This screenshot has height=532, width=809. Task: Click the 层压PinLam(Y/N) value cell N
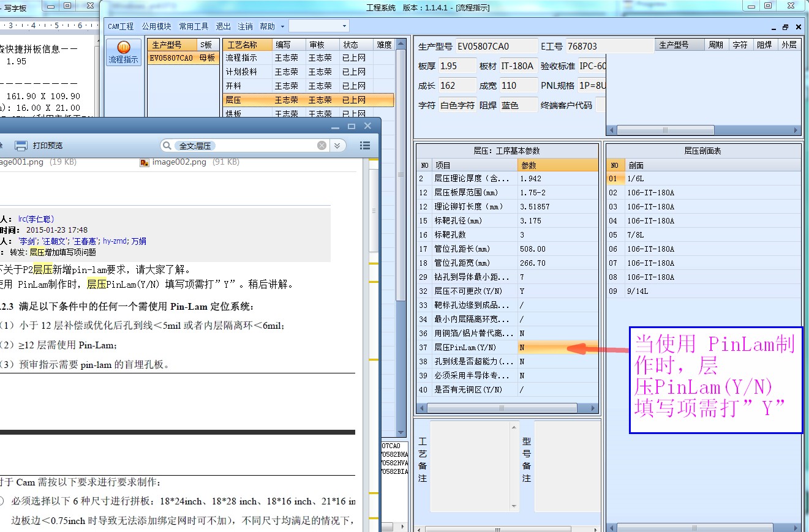point(557,347)
